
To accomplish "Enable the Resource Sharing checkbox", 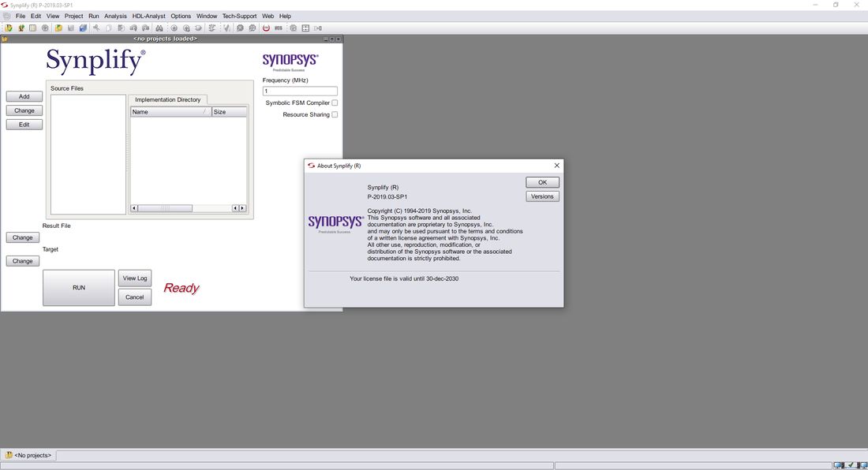I will (x=335, y=114).
